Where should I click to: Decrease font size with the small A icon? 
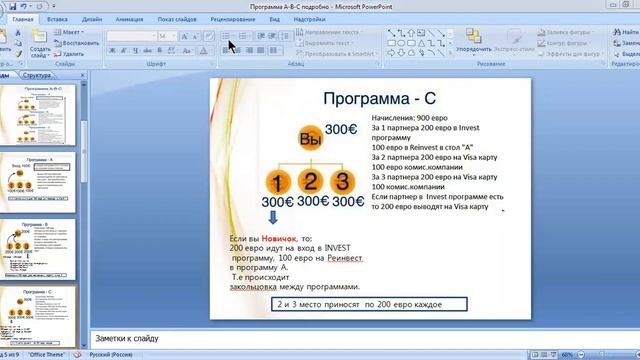(195, 36)
